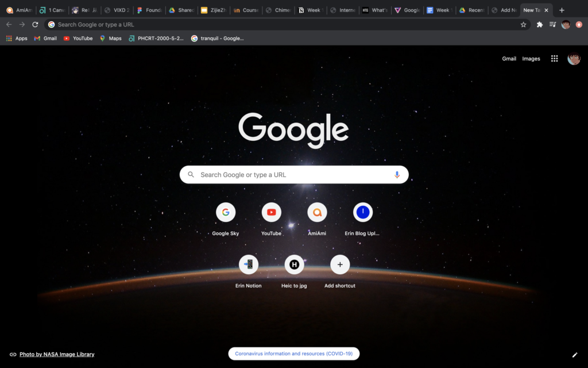Customize page with pencil icon
The height and width of the screenshot is (368, 588).
(574, 355)
